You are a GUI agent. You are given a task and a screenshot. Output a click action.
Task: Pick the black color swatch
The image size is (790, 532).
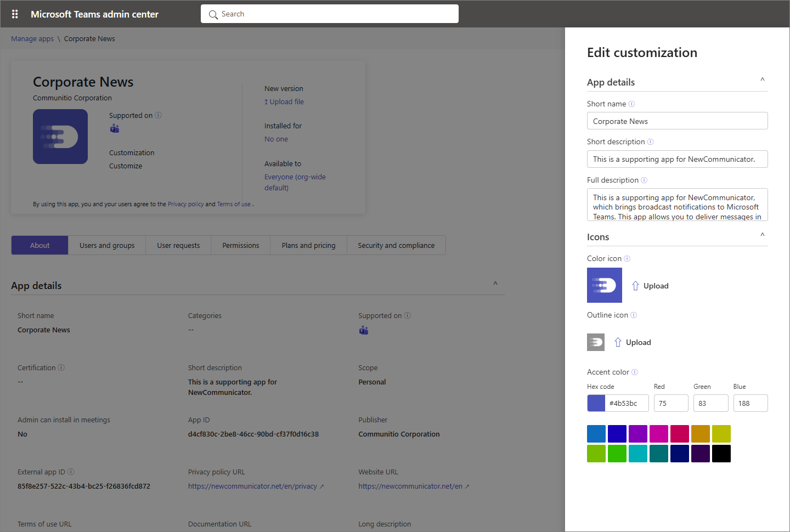click(721, 454)
